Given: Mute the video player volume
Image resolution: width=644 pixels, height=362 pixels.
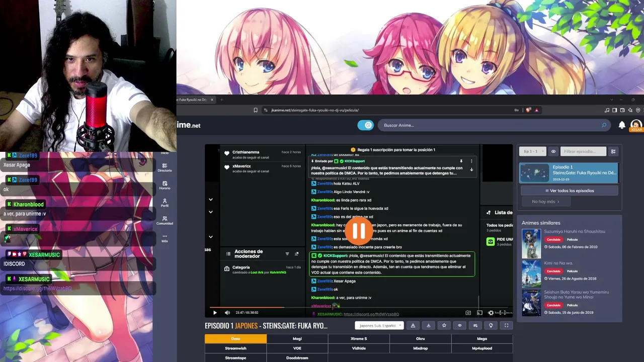Looking at the screenshot, I should coord(227,313).
